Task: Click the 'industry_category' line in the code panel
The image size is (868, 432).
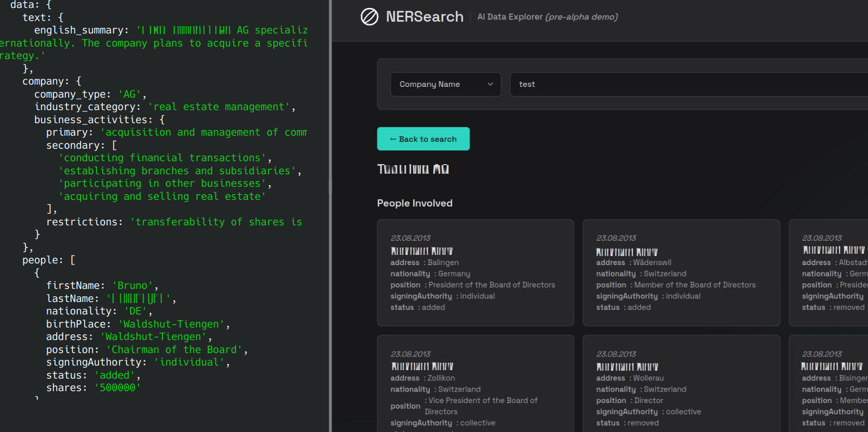Action: coord(165,107)
